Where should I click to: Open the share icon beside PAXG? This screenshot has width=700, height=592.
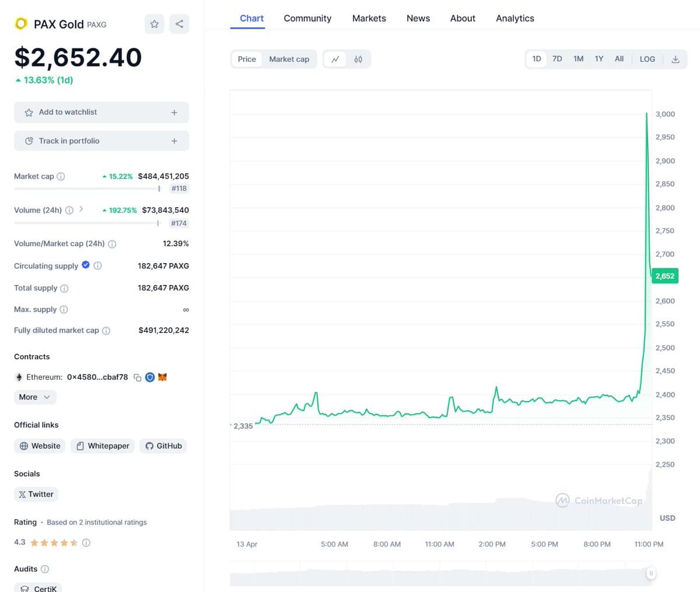[x=179, y=24]
